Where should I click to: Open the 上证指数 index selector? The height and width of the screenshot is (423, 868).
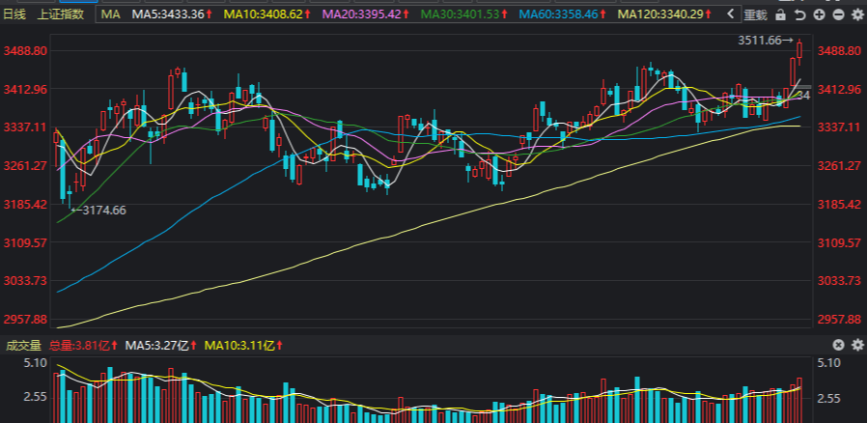[x=60, y=14]
